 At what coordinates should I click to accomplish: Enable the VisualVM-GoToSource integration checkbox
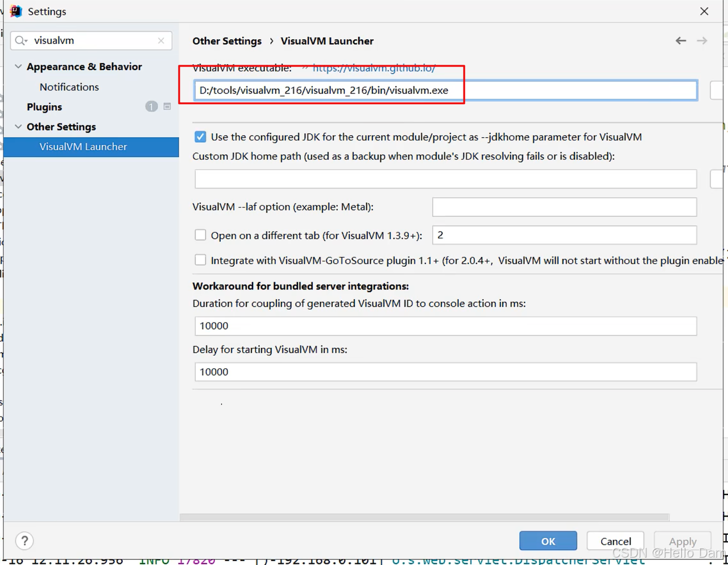click(x=200, y=260)
